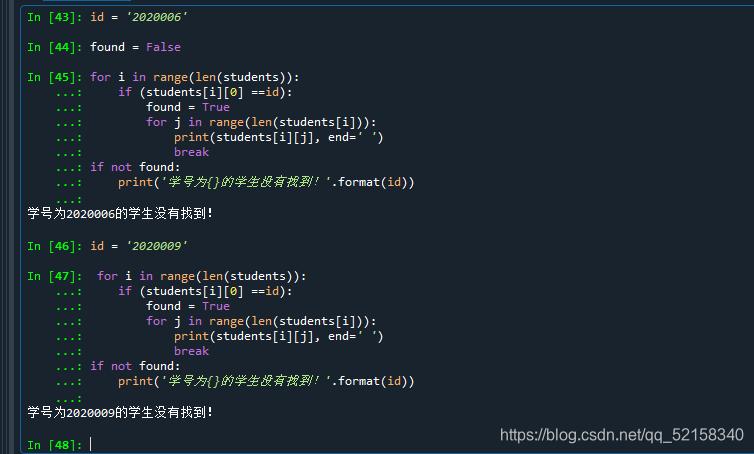Image resolution: width=754 pixels, height=454 pixels.
Task: Place cursor at the In [48] input prompt
Action: tap(91, 444)
